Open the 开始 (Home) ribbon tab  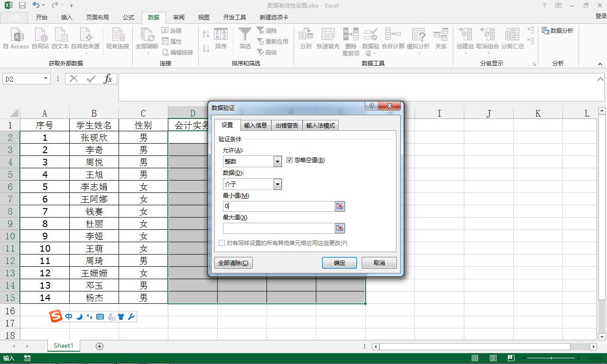[x=42, y=17]
